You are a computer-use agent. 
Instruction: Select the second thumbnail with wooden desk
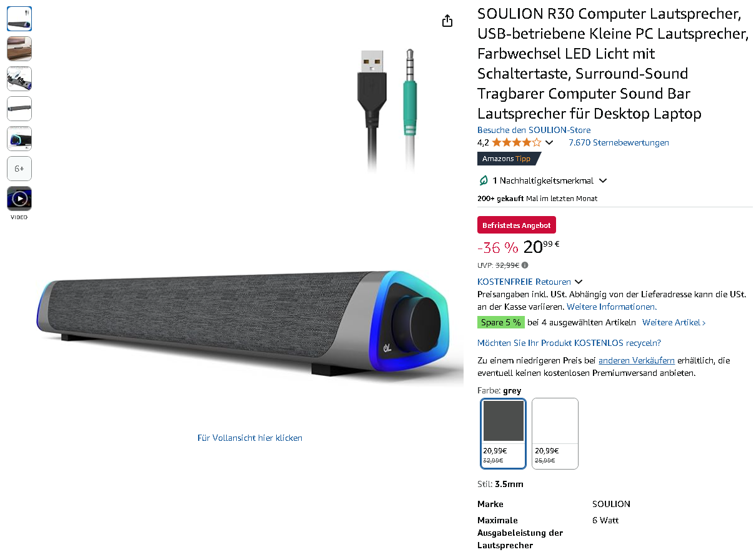(x=19, y=49)
